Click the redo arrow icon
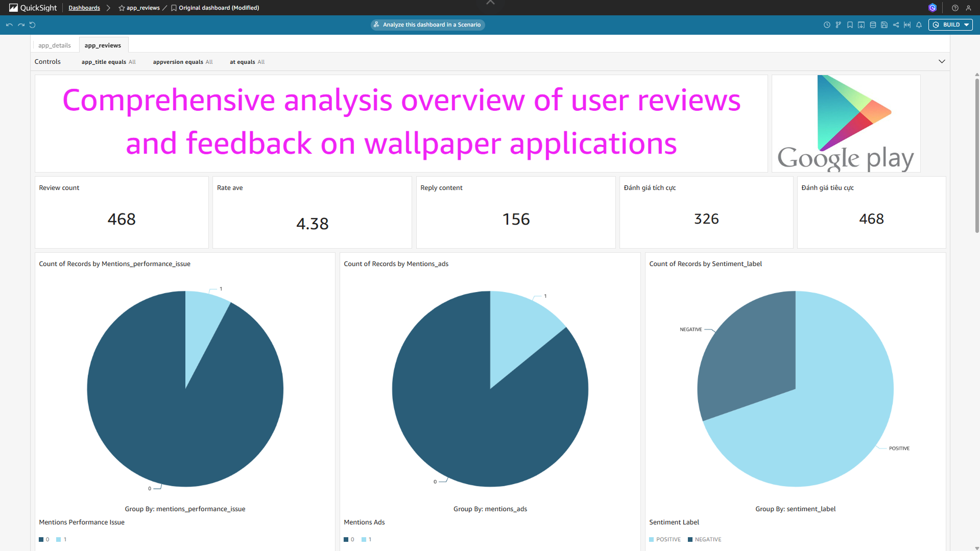The height and width of the screenshot is (551, 980). tap(21, 25)
